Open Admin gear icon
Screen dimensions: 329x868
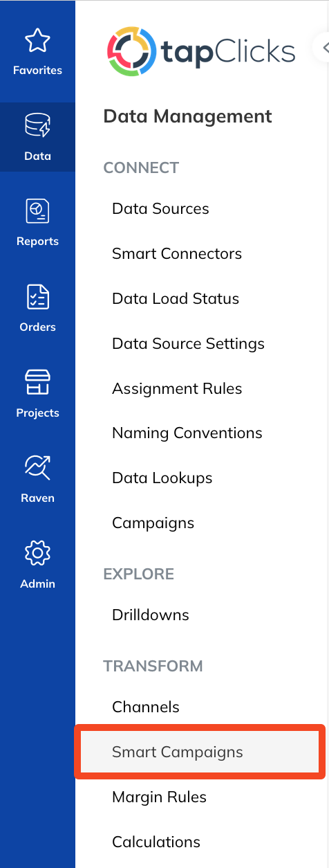click(37, 554)
